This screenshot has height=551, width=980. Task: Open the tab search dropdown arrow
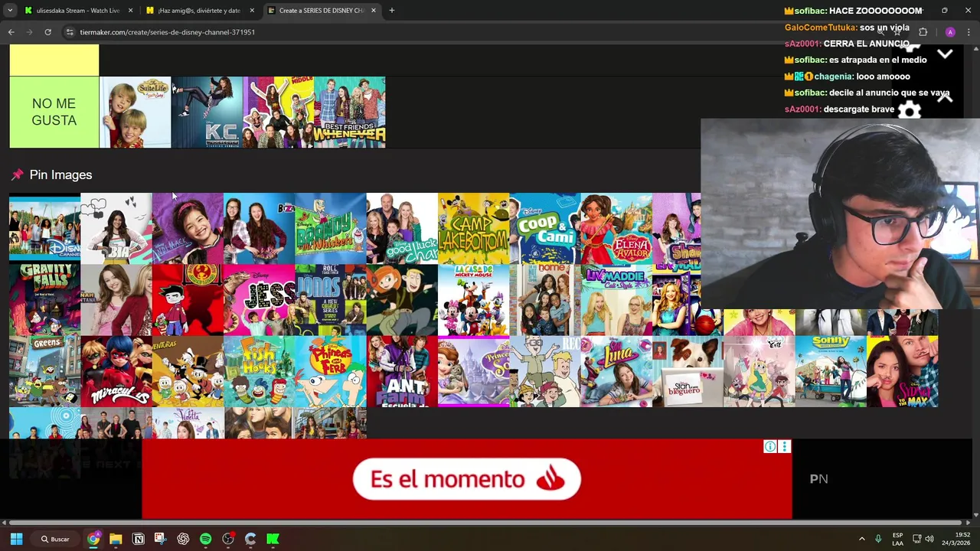(x=10, y=11)
